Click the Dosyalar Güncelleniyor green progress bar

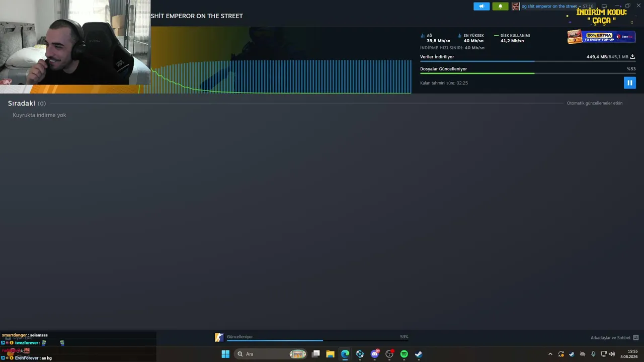528,73
